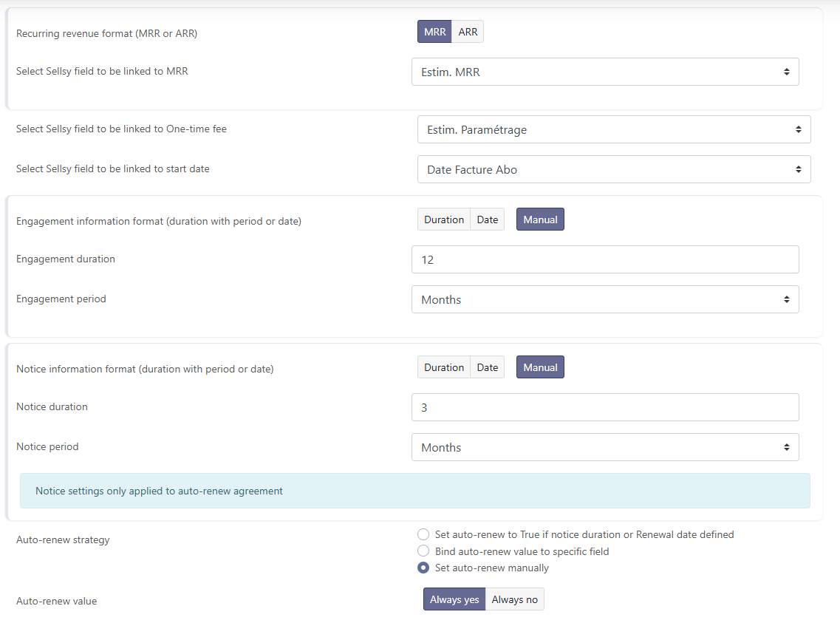Set auto-renew value to Always no
Image resolution: width=840 pixels, height=623 pixels.
(x=514, y=599)
